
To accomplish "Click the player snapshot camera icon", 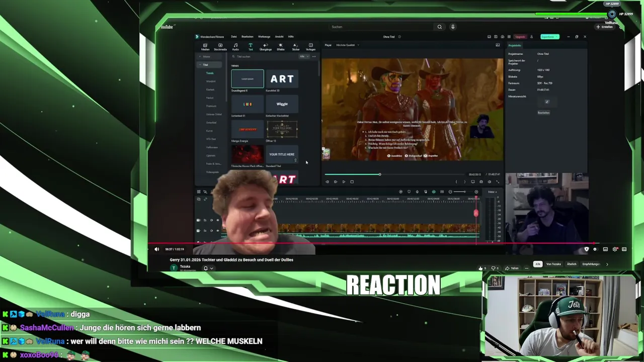I will click(481, 182).
